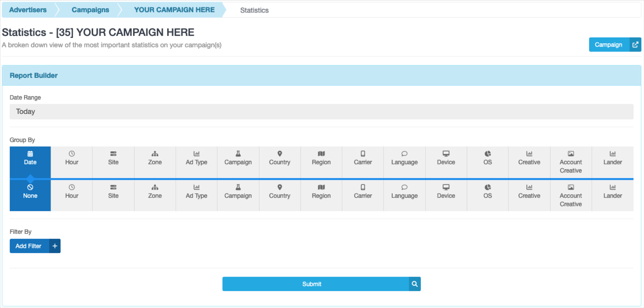The image size is (644, 308).
Task: Open Campaigns breadcrumb item
Action: [90, 10]
